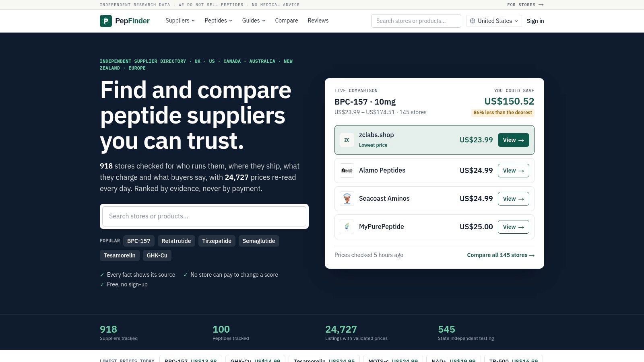Click the Prices checked 5 hours ago text

pyautogui.click(x=369, y=255)
